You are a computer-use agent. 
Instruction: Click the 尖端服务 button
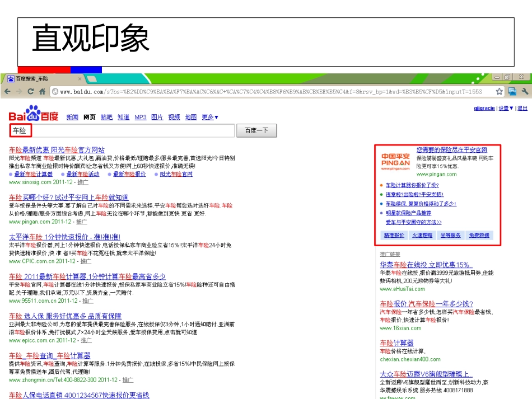tap(451, 235)
